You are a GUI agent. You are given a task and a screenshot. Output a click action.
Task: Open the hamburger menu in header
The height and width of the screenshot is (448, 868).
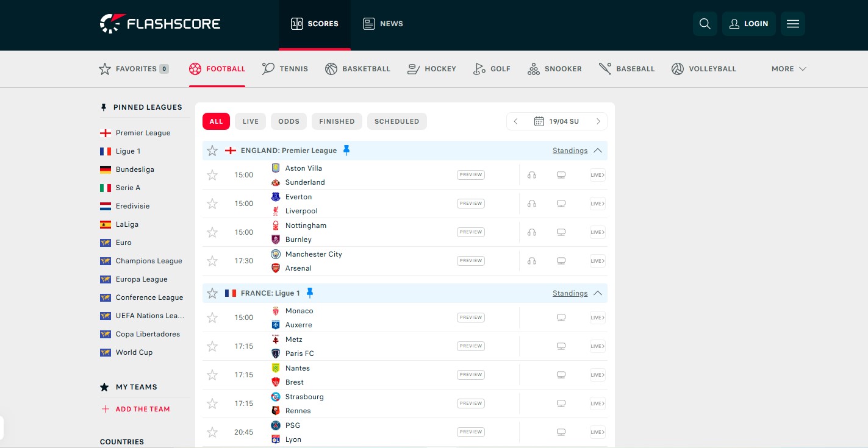coord(792,24)
